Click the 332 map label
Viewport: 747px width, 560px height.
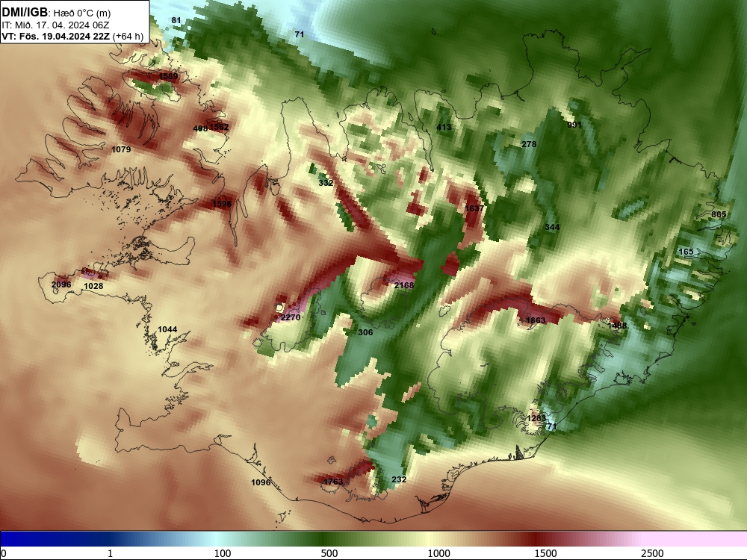click(326, 183)
